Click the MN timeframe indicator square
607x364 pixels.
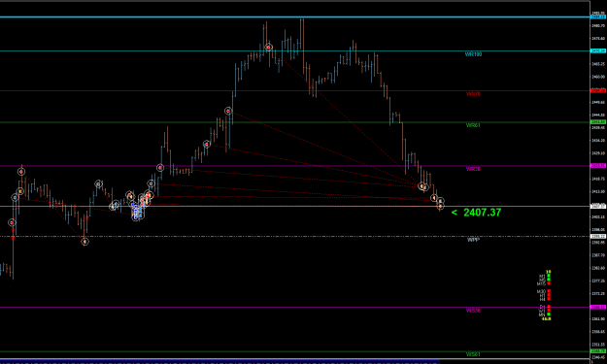tap(549, 314)
